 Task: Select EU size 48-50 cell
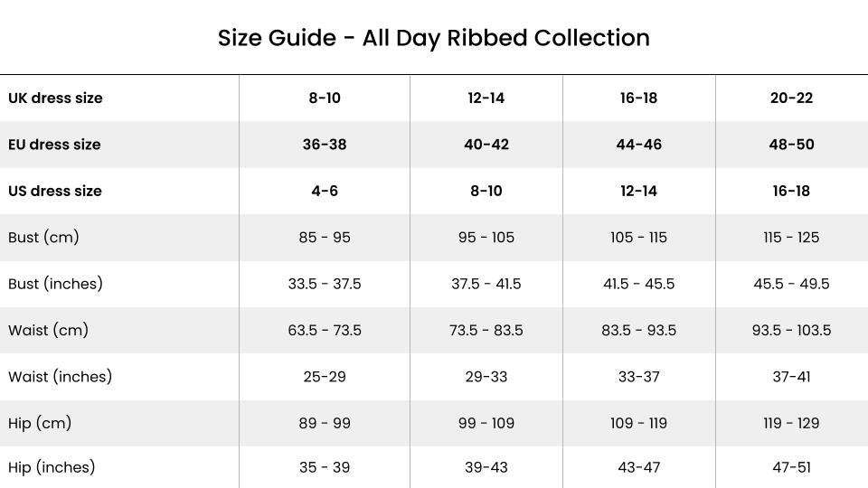coord(791,145)
